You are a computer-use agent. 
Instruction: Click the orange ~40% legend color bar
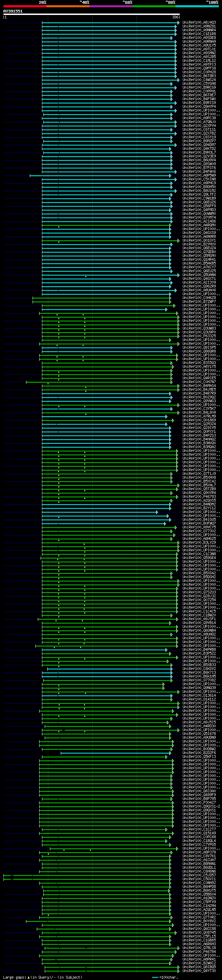[x=68, y=6]
